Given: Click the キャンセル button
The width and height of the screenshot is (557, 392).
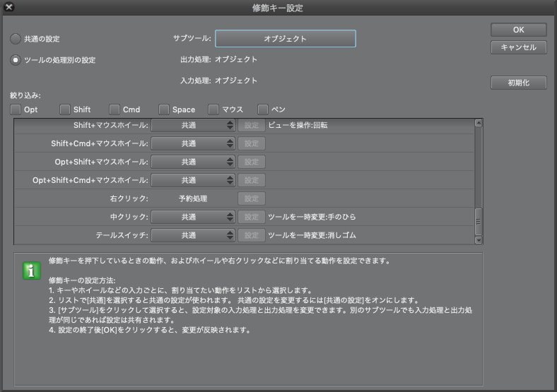Looking at the screenshot, I should point(519,48).
